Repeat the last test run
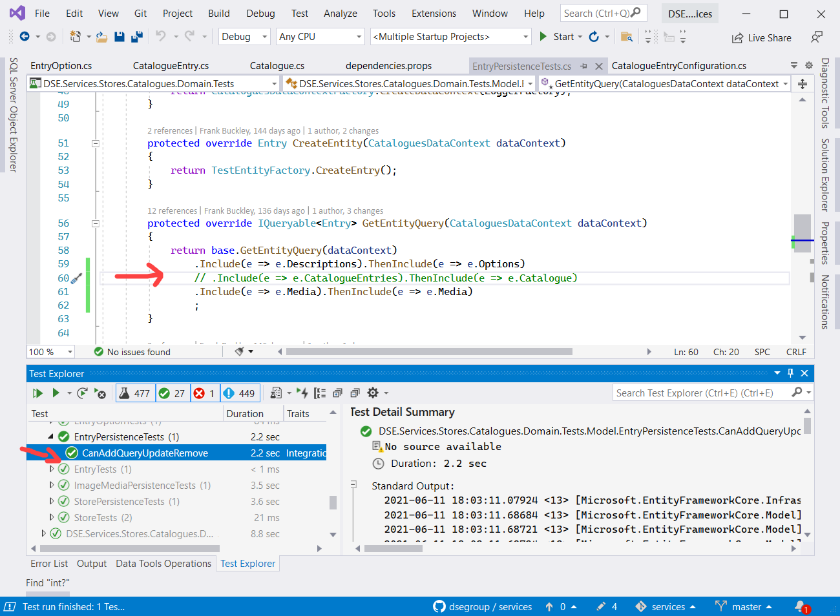The height and width of the screenshot is (616, 840). point(83,393)
